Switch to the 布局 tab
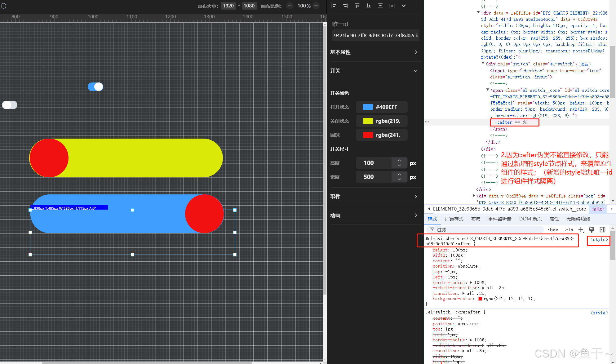This screenshot has height=364, width=616. 476,219
